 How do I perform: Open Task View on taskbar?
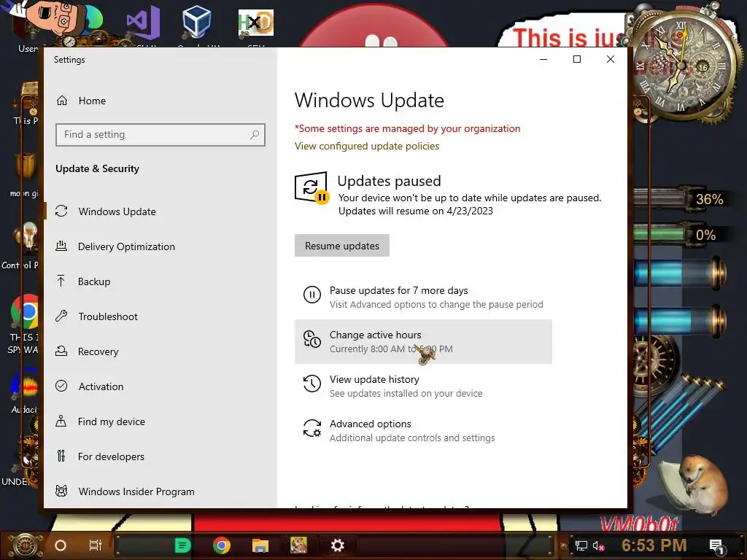click(x=96, y=545)
